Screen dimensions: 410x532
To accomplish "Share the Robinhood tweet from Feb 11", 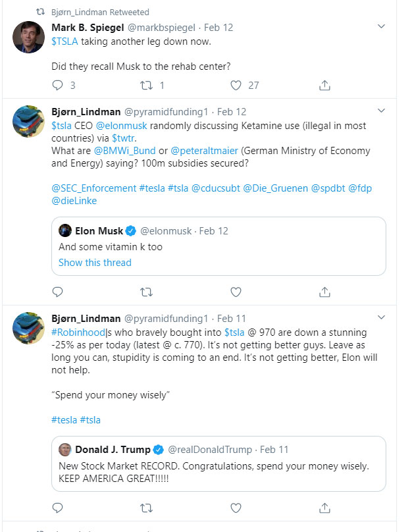I will pyautogui.click(x=324, y=508).
